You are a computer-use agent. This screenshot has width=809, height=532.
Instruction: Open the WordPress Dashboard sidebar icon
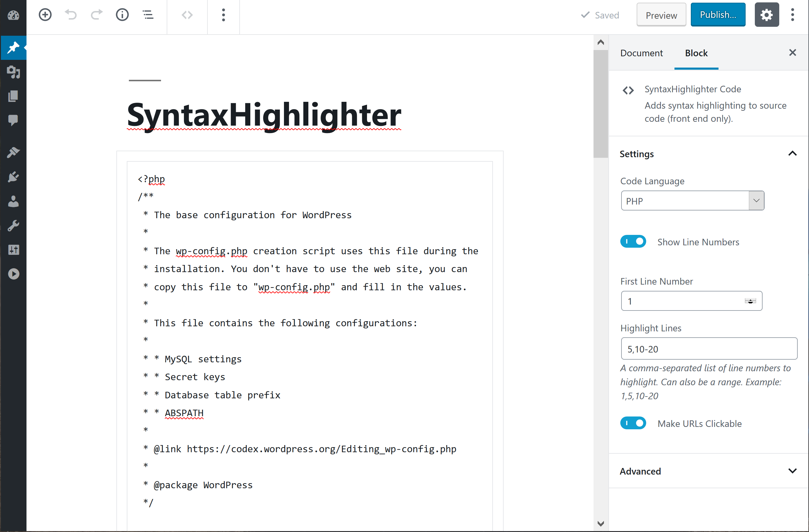[13, 15]
